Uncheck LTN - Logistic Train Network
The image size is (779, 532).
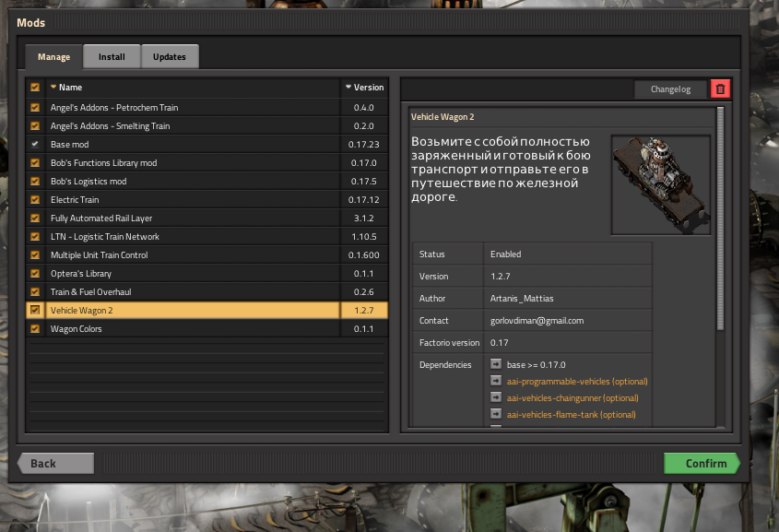35,236
